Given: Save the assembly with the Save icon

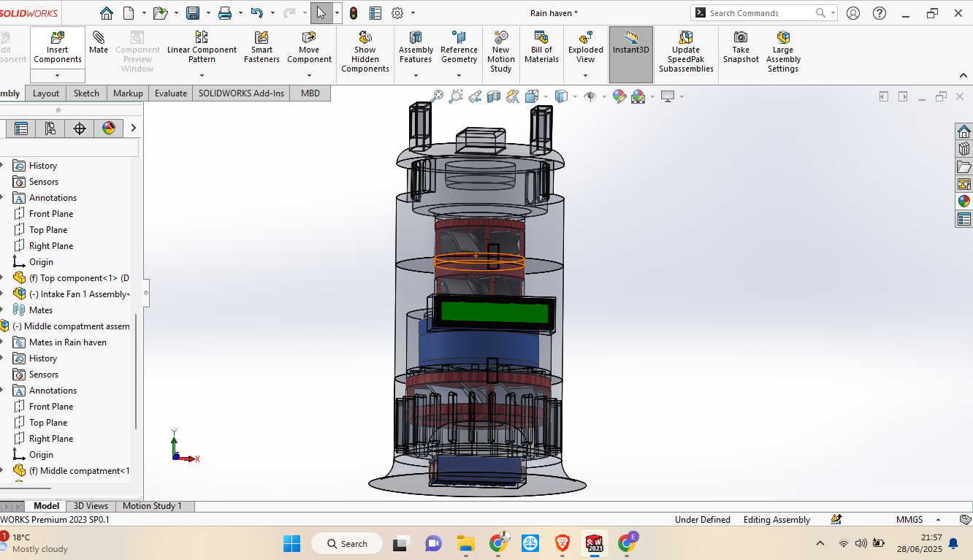Looking at the screenshot, I should pos(193,13).
